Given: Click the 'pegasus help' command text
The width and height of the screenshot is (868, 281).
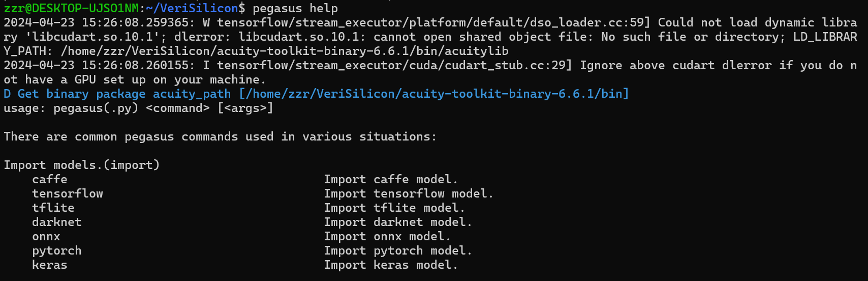Looking at the screenshot, I should (x=295, y=8).
